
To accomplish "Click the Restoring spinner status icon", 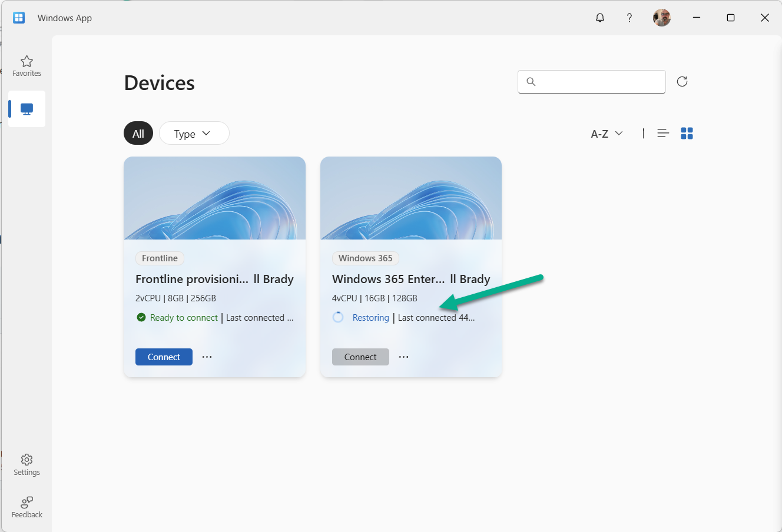I will click(x=338, y=317).
